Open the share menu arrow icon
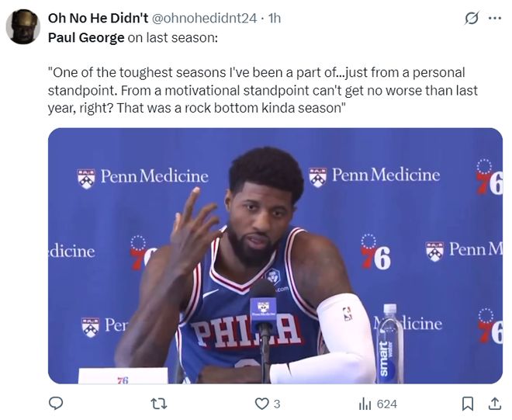512x420 pixels. tap(494, 404)
